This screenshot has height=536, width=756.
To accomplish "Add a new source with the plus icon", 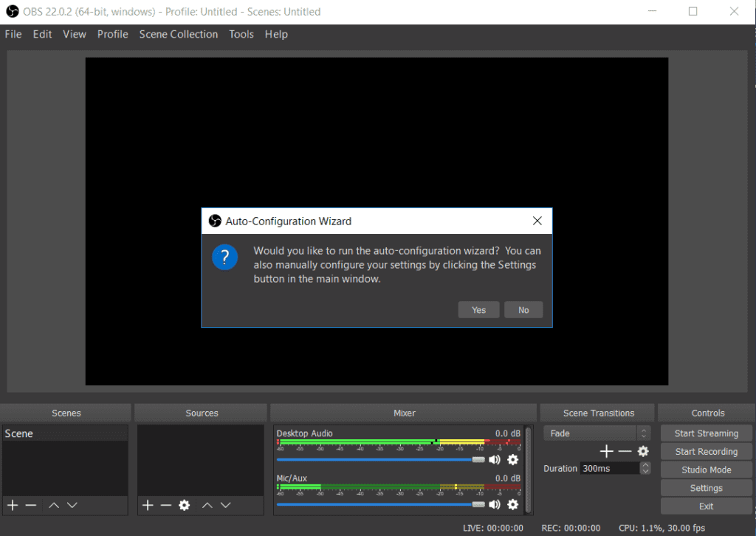I will click(x=148, y=505).
